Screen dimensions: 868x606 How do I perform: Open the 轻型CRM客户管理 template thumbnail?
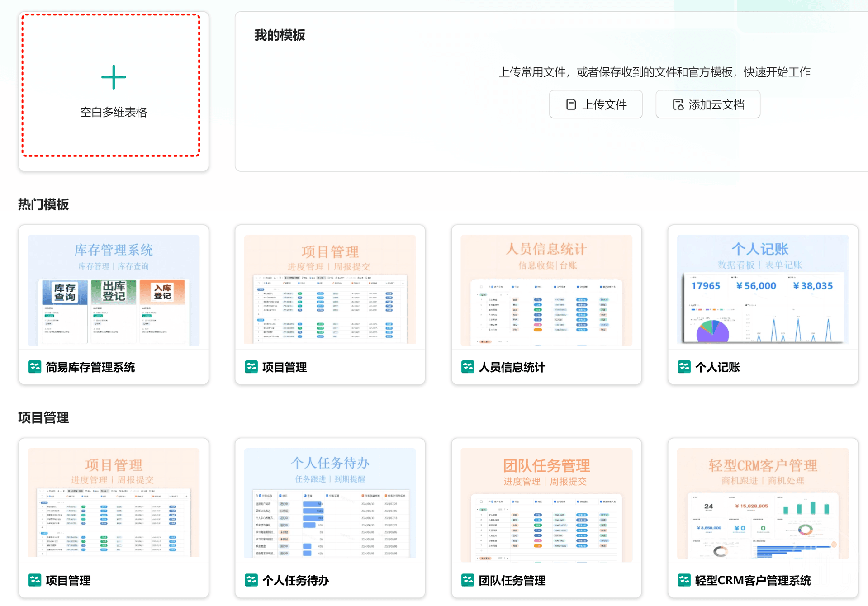tap(763, 503)
